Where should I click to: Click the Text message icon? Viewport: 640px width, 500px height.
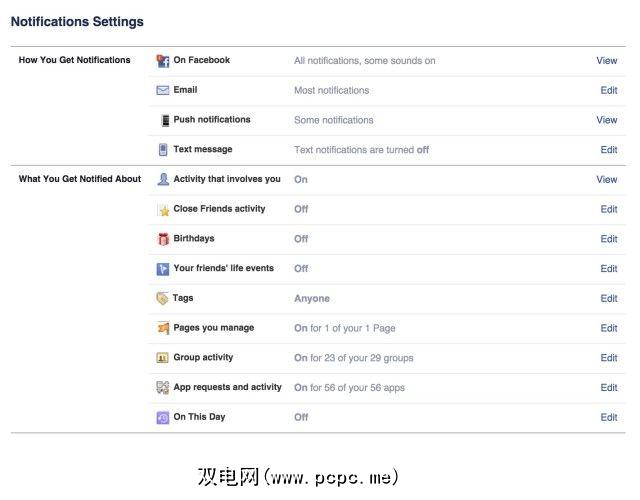tap(163, 150)
